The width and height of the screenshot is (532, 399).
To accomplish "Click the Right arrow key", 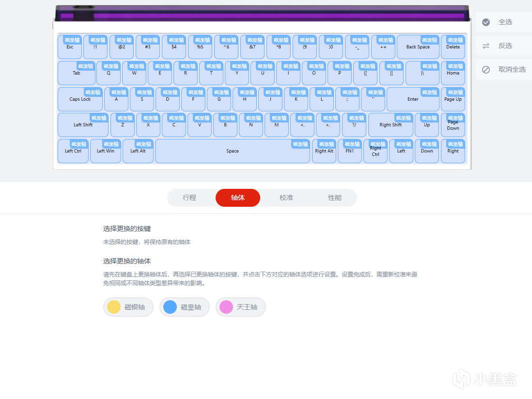I will tap(453, 151).
